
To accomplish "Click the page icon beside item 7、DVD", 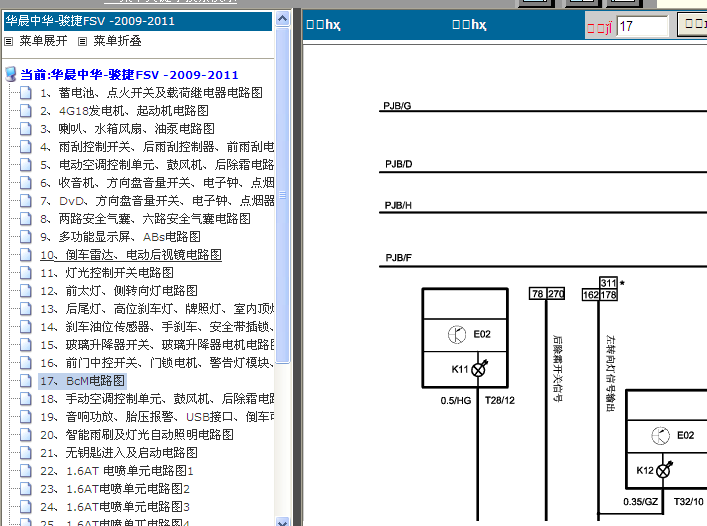I will tap(26, 201).
